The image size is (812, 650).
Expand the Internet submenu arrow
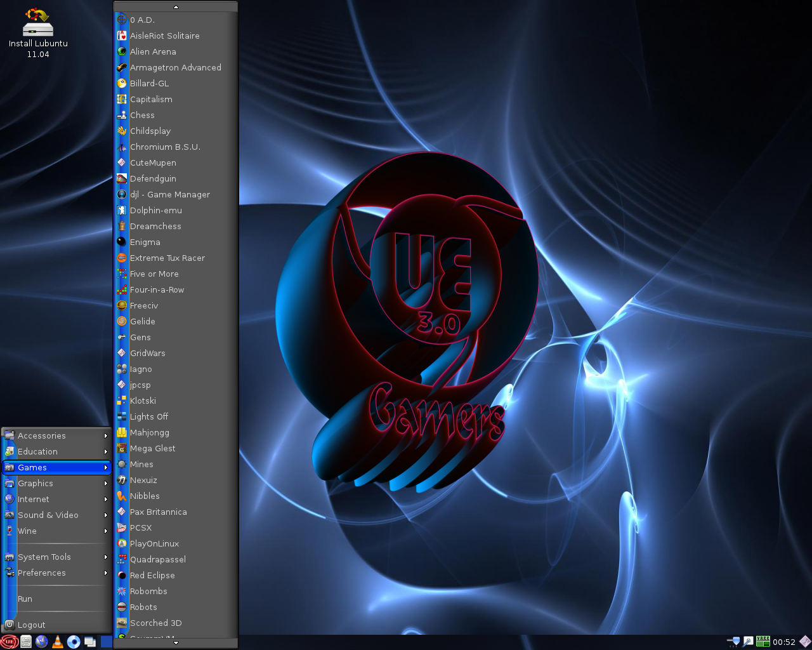click(106, 500)
